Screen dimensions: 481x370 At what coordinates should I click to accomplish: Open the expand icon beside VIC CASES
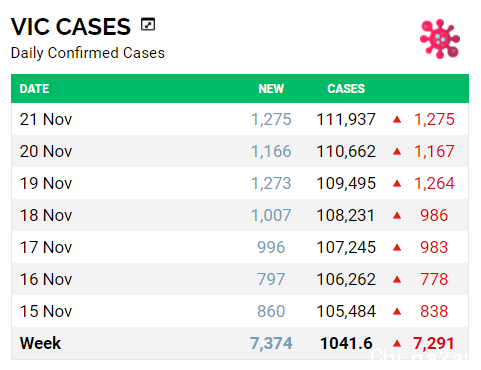click(x=148, y=24)
